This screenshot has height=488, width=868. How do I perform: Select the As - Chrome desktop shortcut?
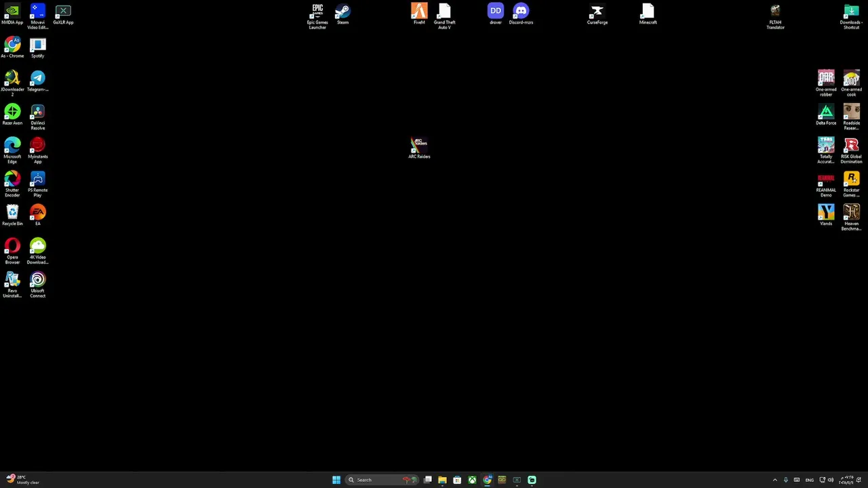click(12, 48)
